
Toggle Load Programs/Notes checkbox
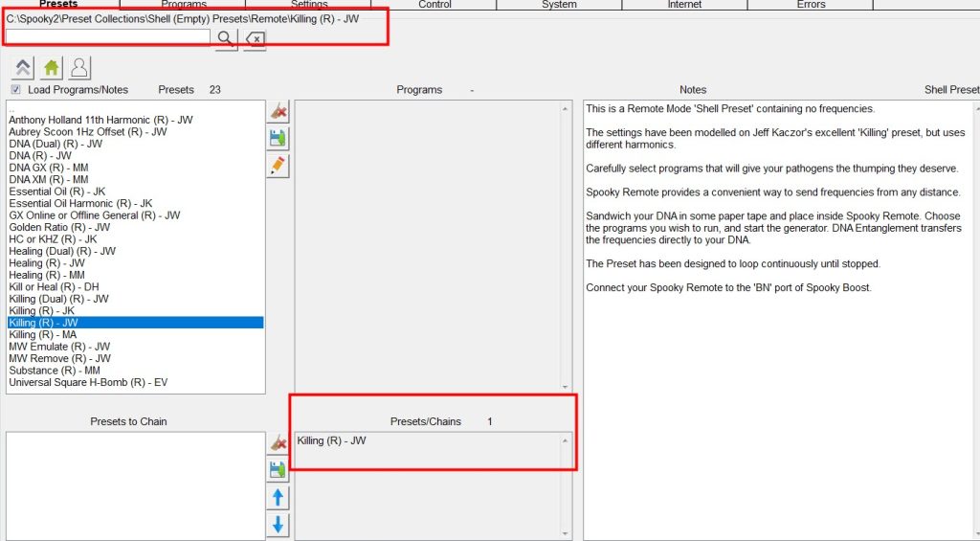15,90
